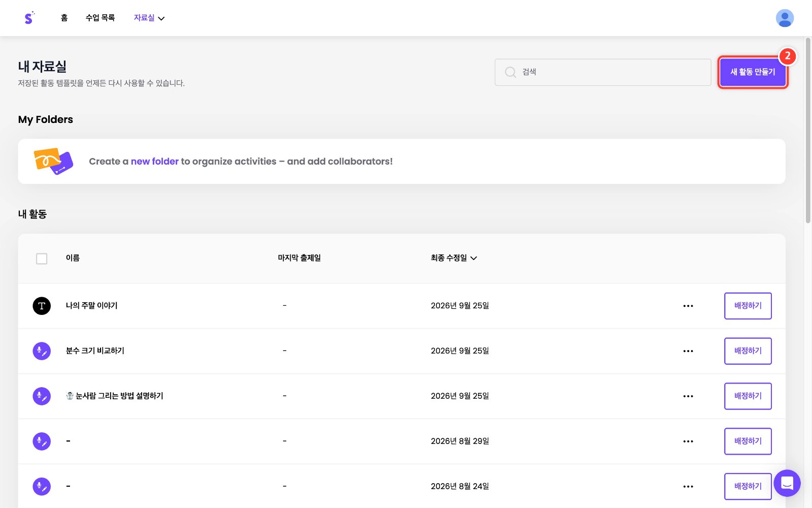Expand the 자료실 dropdown menu
This screenshot has width=812, height=508.
[149, 18]
